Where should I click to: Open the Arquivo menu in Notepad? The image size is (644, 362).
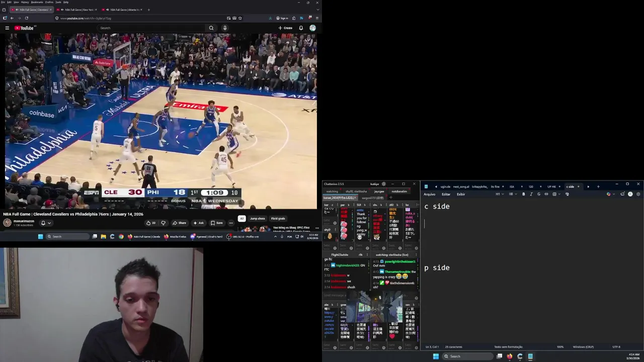(x=429, y=194)
